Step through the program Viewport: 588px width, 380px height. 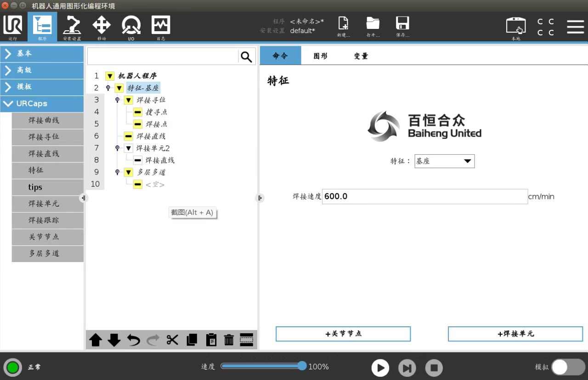coord(407,368)
